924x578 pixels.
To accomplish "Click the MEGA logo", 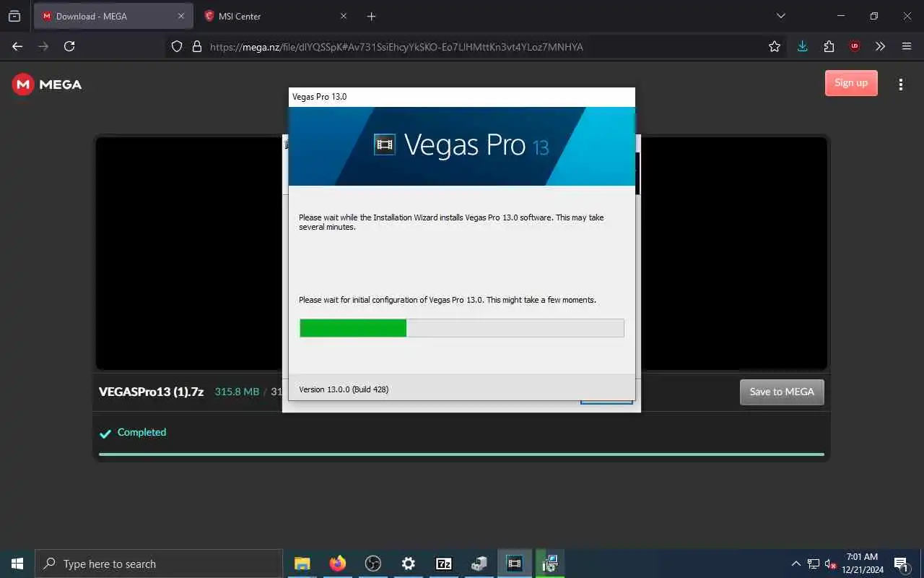I will coord(47,85).
